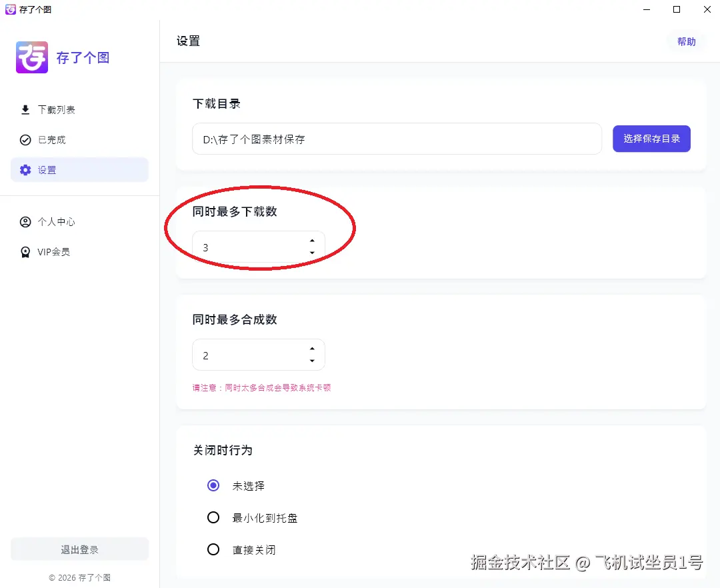Increase the 同时最多合成数 value with up arrow
Viewport: 720px width, 588px height.
tap(312, 349)
